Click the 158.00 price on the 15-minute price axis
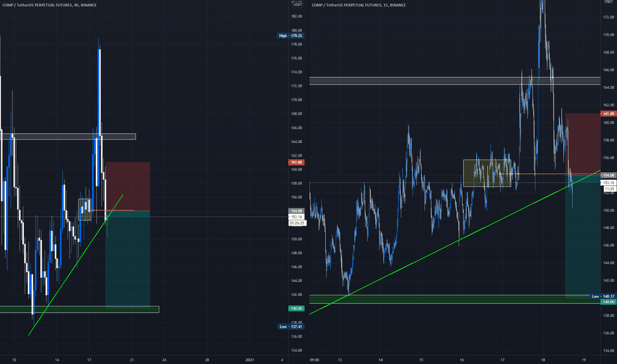617x364 pixels. (609, 140)
